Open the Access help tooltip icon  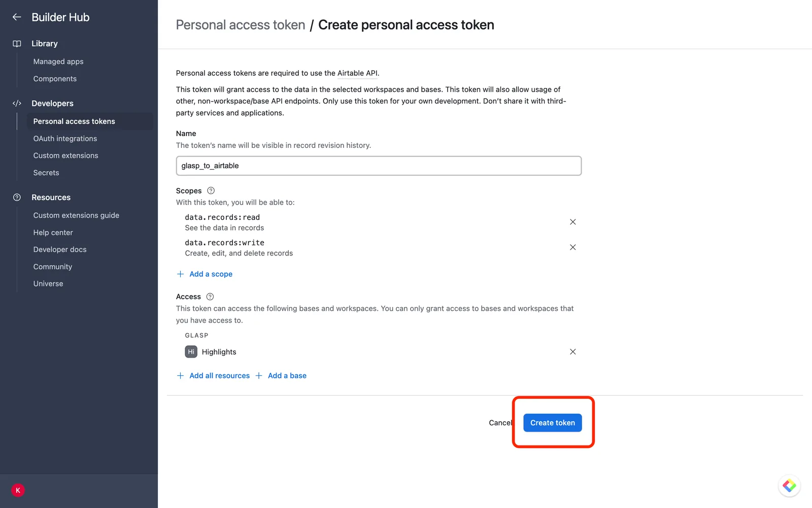click(210, 297)
